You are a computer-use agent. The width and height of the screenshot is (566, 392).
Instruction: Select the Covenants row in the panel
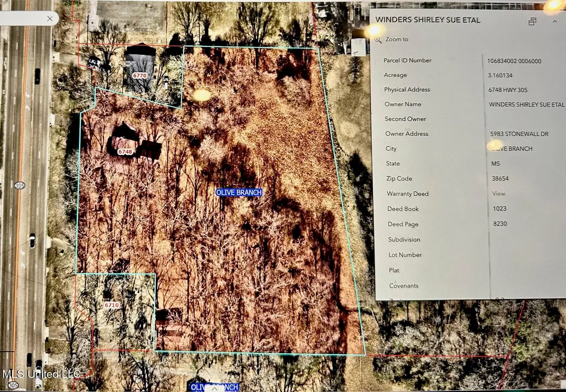(404, 286)
